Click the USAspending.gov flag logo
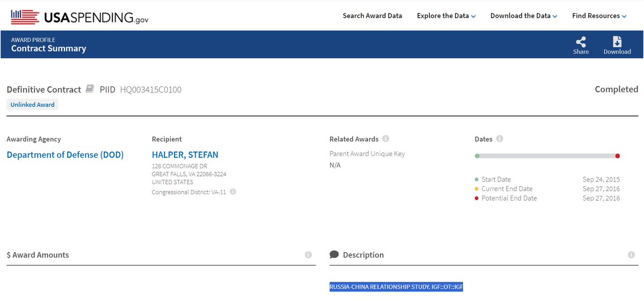The height and width of the screenshot is (301, 644). (25, 17)
